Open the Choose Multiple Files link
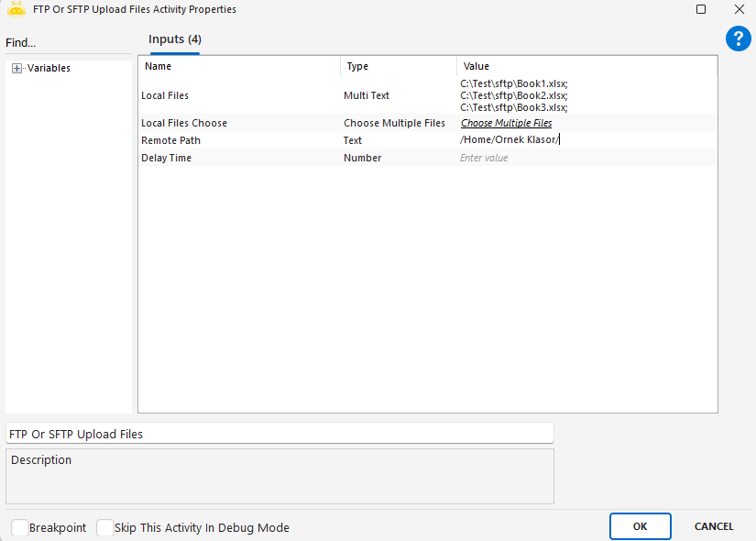The image size is (756, 541). click(x=506, y=123)
